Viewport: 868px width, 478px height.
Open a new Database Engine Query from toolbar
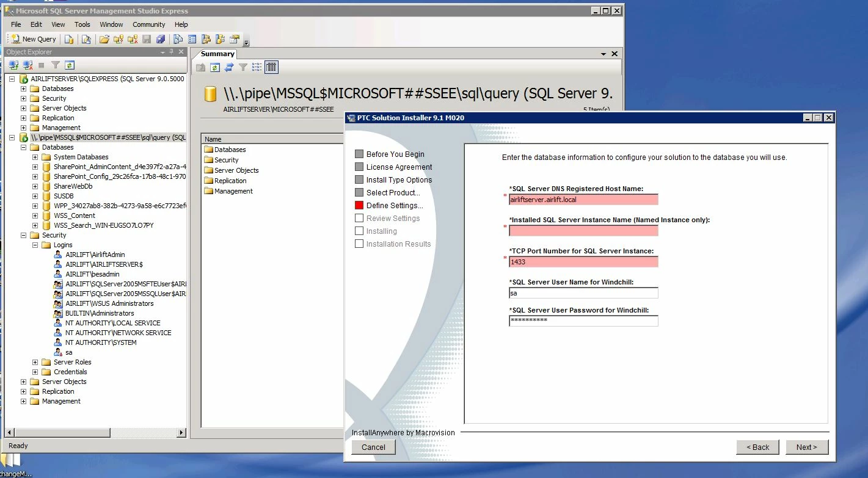click(x=69, y=39)
